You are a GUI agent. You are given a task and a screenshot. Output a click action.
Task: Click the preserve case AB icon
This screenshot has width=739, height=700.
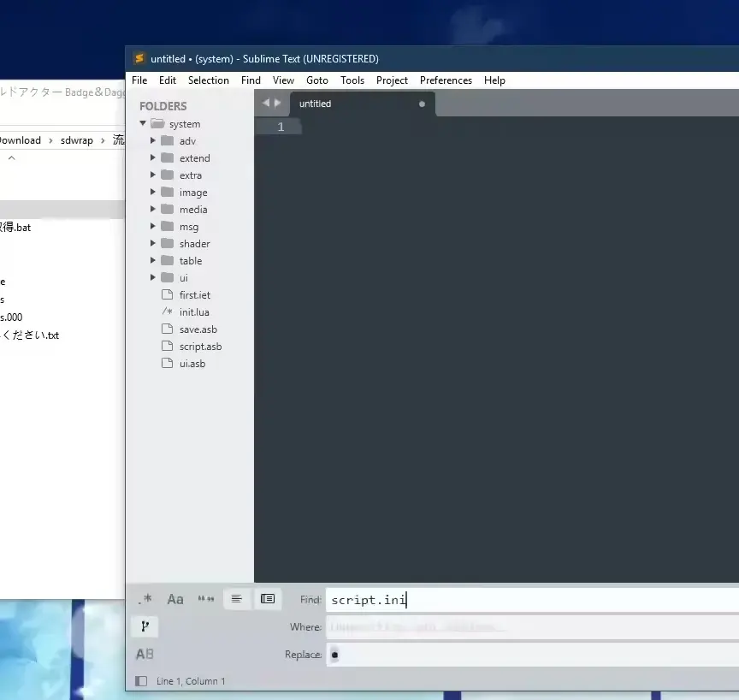pyautogui.click(x=145, y=655)
